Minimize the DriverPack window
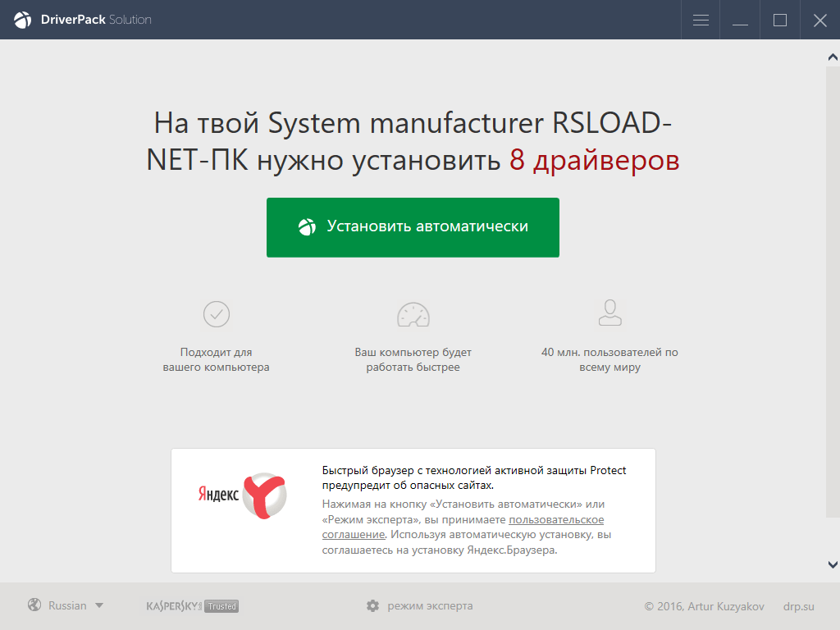Screen dimensions: 840x630 pyautogui.click(x=740, y=20)
